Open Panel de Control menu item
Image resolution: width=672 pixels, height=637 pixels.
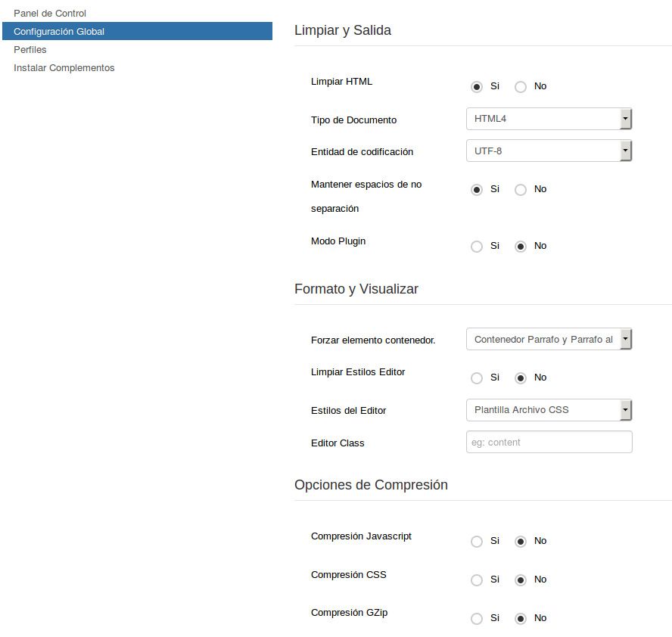coord(50,14)
